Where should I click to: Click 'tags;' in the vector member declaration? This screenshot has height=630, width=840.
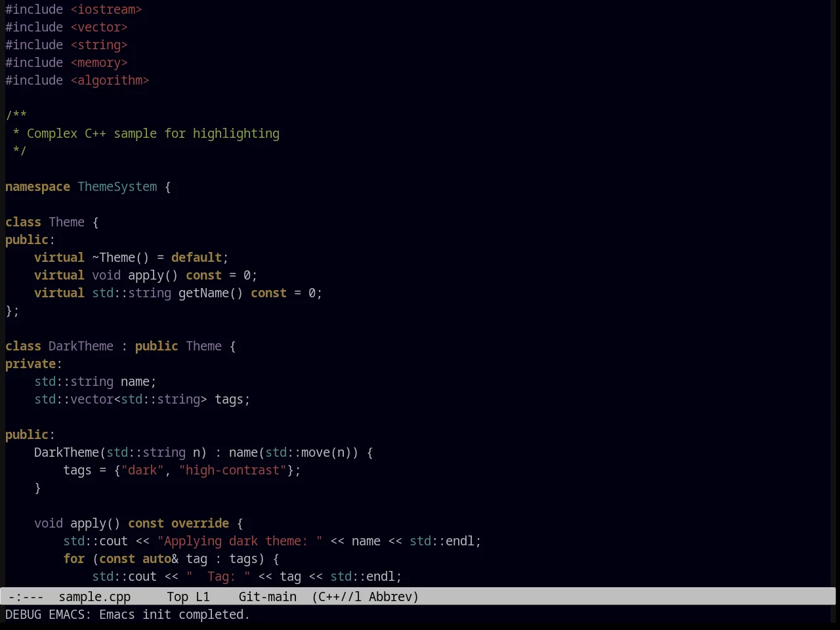[232, 399]
